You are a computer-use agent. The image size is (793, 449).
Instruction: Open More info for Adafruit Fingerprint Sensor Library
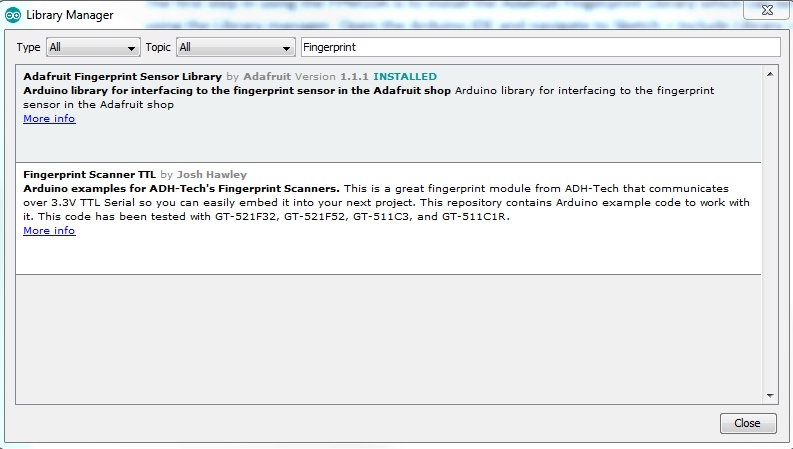click(x=49, y=118)
